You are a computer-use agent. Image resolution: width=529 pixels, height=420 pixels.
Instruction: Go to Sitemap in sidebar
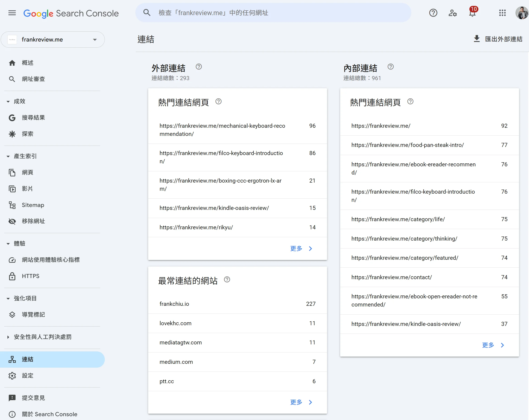point(33,205)
